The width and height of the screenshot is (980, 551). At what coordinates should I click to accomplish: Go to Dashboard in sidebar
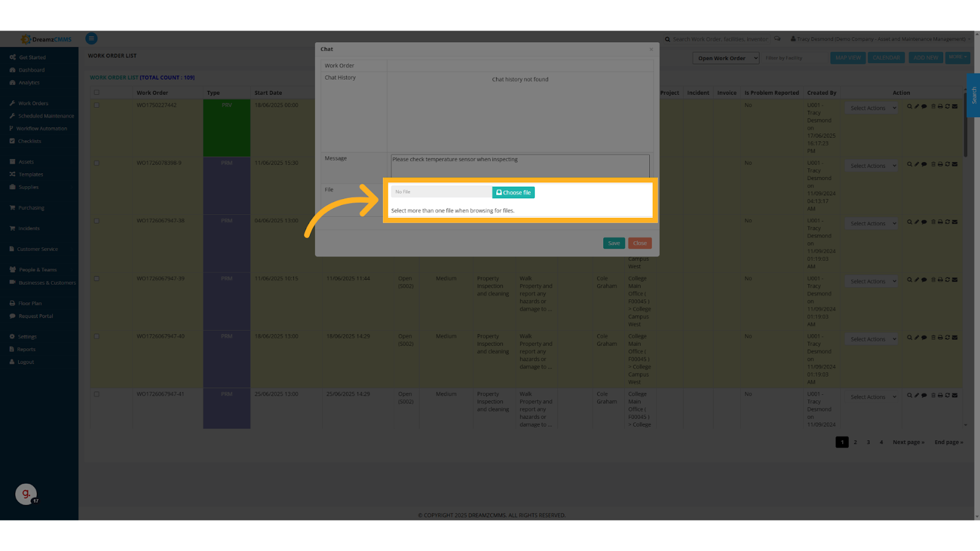[x=27, y=70]
